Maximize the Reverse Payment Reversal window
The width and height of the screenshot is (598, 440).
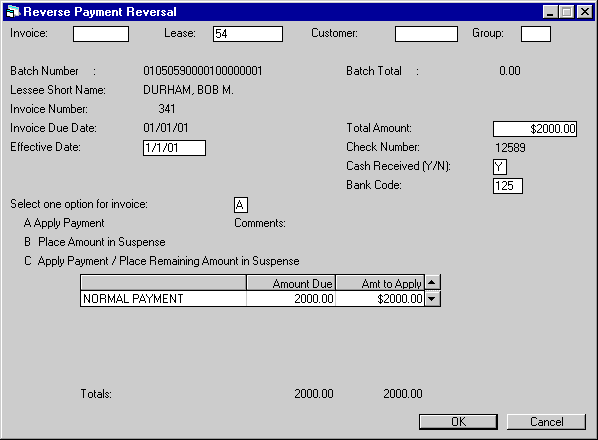click(567, 12)
